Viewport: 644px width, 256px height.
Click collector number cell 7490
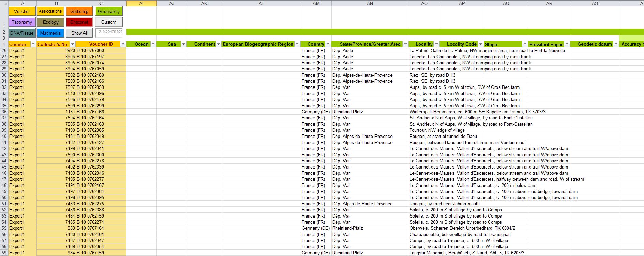[x=56, y=130]
